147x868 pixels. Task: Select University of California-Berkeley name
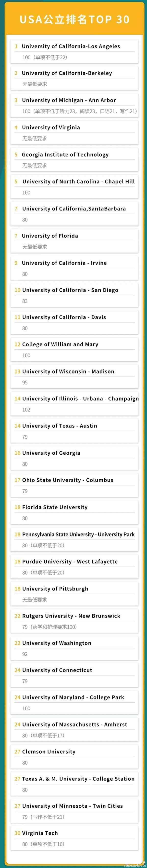tap(67, 73)
